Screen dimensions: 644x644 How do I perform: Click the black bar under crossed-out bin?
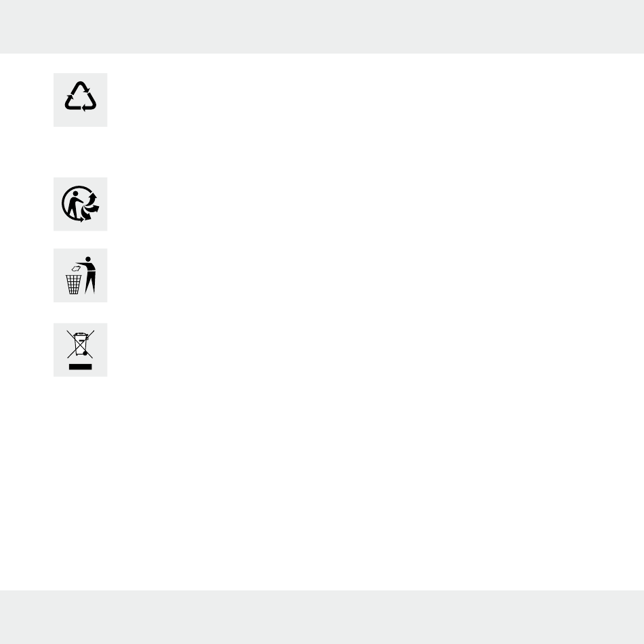point(81,367)
